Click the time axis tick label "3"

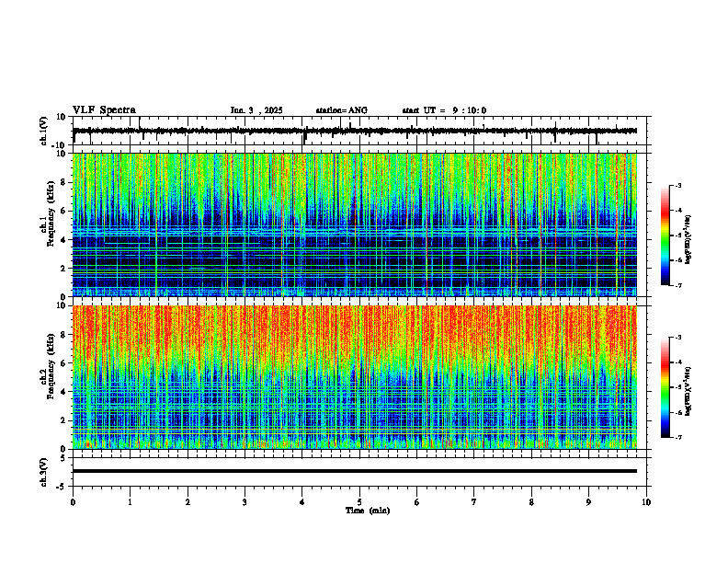click(245, 502)
